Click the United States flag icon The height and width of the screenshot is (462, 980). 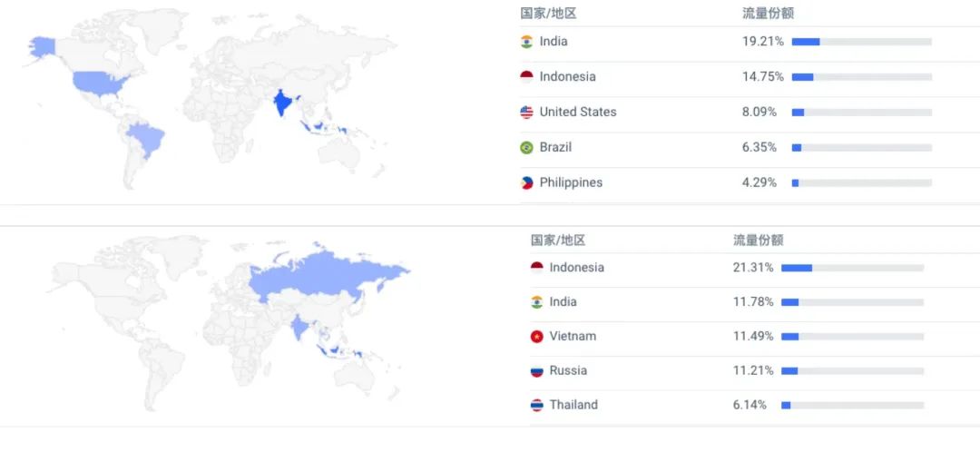(526, 113)
